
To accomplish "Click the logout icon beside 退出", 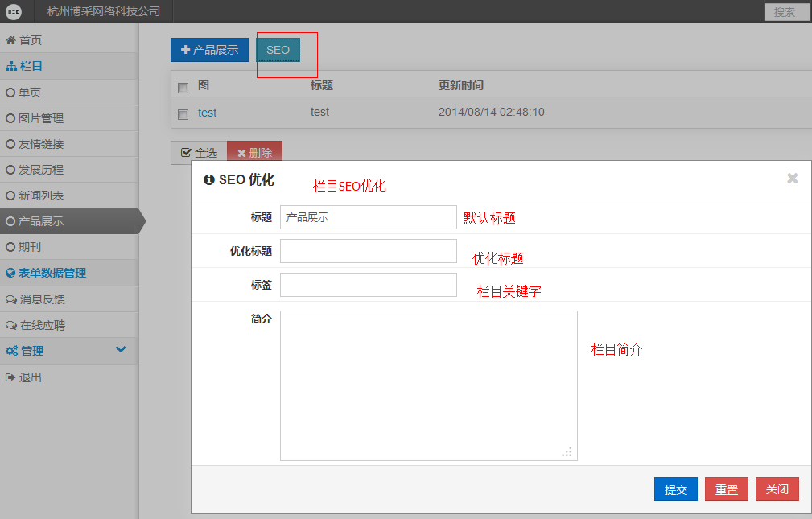I will point(11,377).
